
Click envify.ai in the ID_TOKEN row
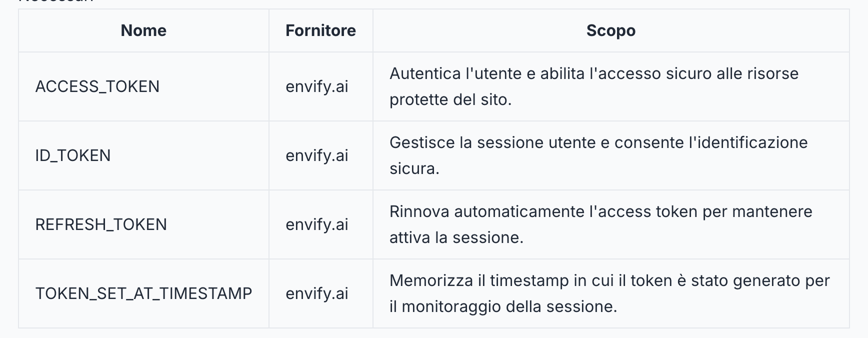point(317,155)
